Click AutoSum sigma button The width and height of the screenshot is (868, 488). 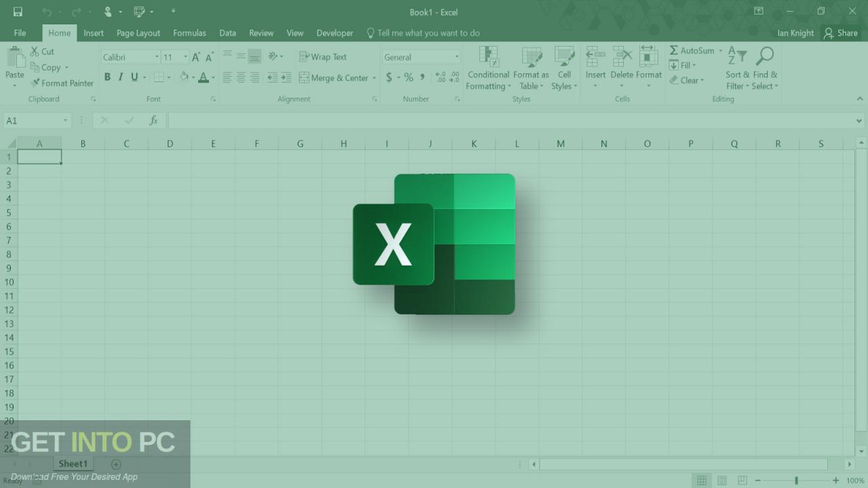[x=692, y=51]
